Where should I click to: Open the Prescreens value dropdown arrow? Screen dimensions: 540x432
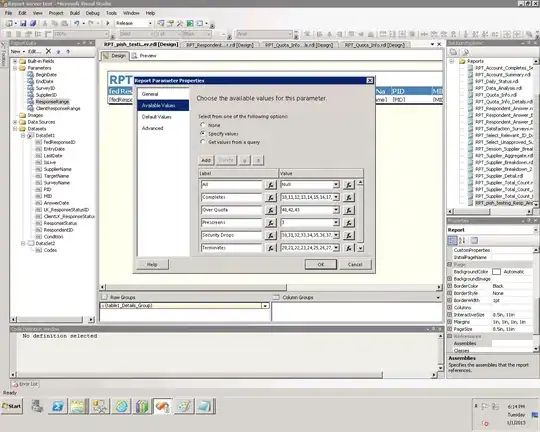[336, 223]
